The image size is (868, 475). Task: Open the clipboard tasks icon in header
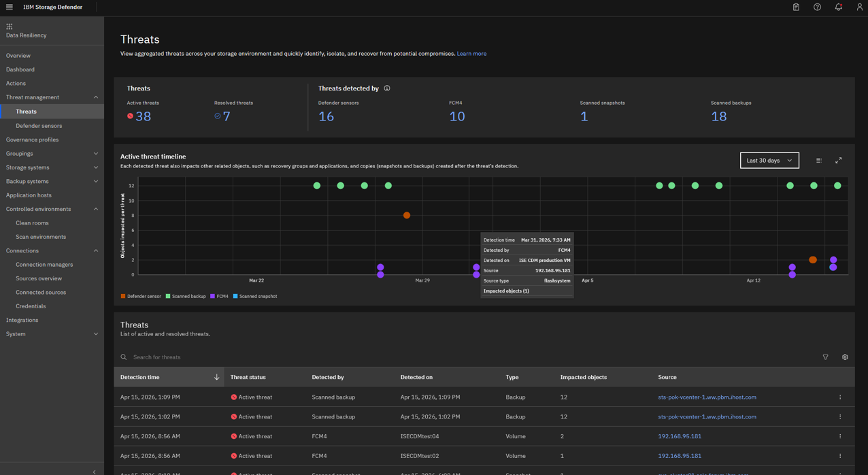(796, 7)
